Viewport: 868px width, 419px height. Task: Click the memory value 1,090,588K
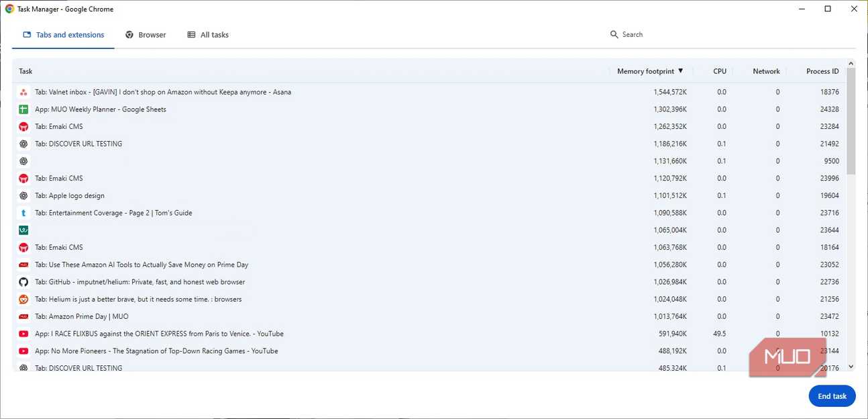point(670,213)
